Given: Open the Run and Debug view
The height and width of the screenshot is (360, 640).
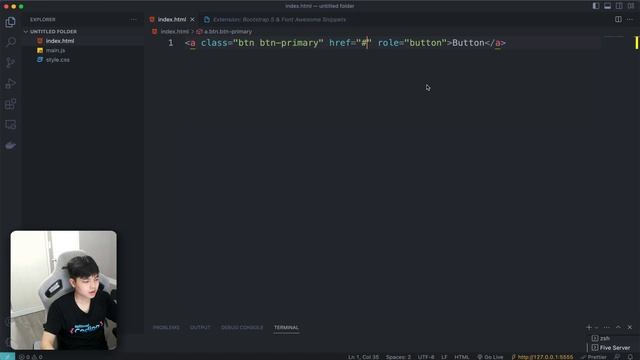Looking at the screenshot, I should pos(11,83).
